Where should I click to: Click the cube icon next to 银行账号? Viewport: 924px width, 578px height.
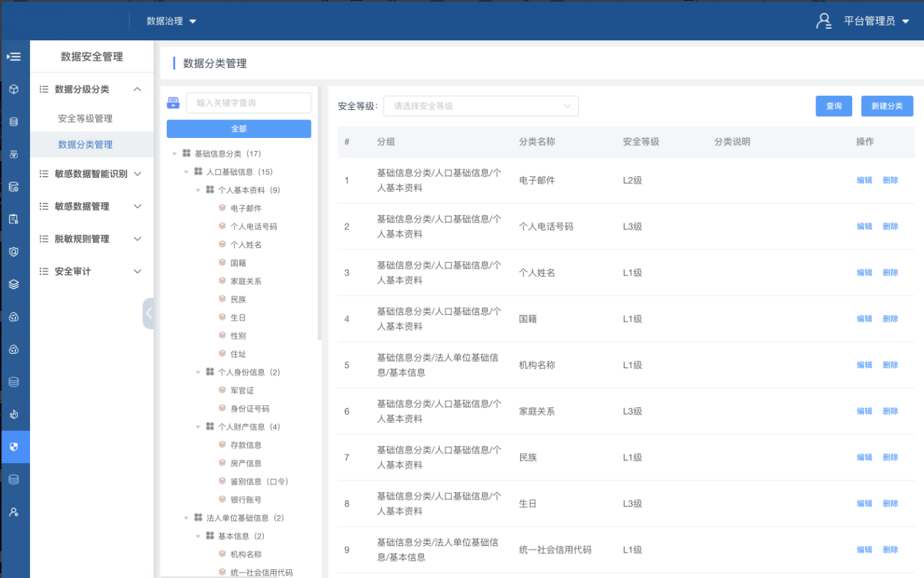pos(222,499)
